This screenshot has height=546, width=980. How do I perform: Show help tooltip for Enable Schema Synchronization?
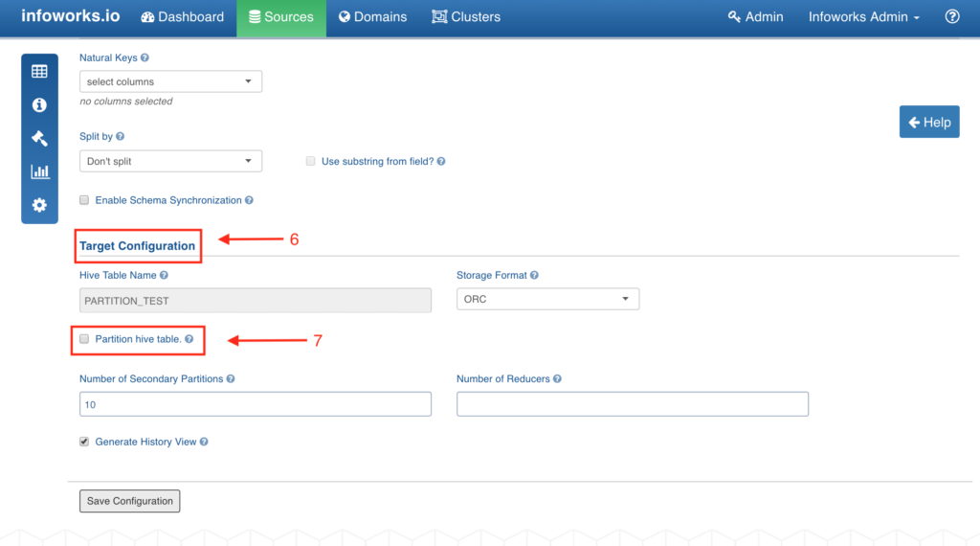point(250,200)
